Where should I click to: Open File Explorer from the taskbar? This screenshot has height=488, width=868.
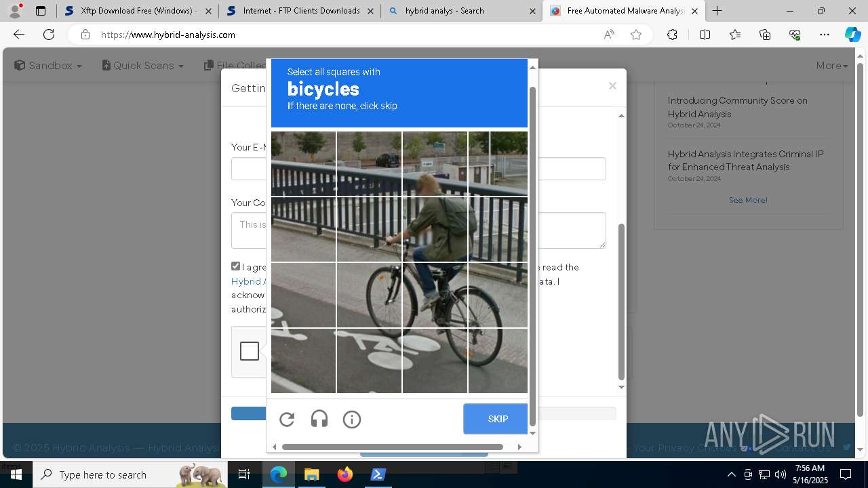tap(311, 474)
